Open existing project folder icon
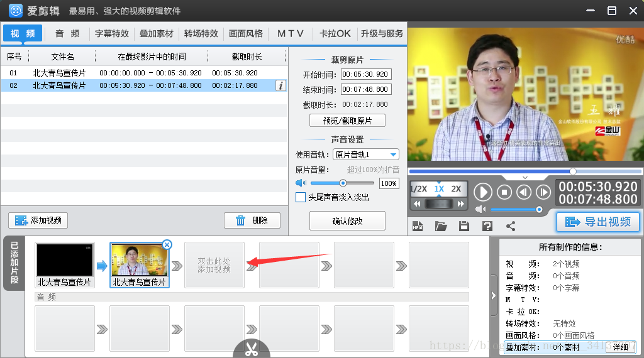Image resolution: width=644 pixels, height=358 pixels. pos(441,226)
